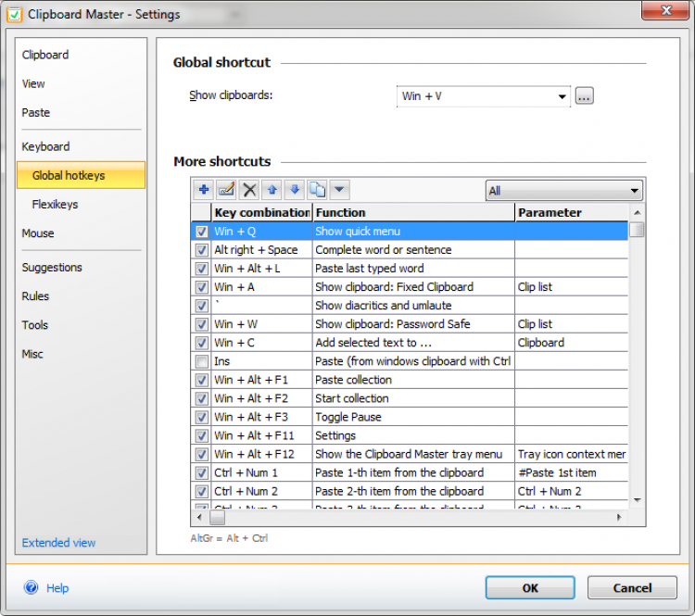Open the Clipboard settings page
Viewport: 695px width, 616px height.
(x=45, y=55)
